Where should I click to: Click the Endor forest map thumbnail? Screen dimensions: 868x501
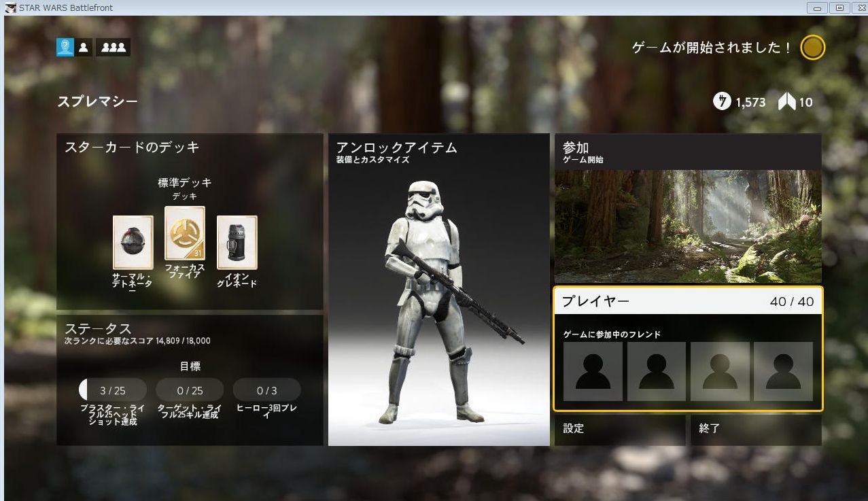click(688, 226)
